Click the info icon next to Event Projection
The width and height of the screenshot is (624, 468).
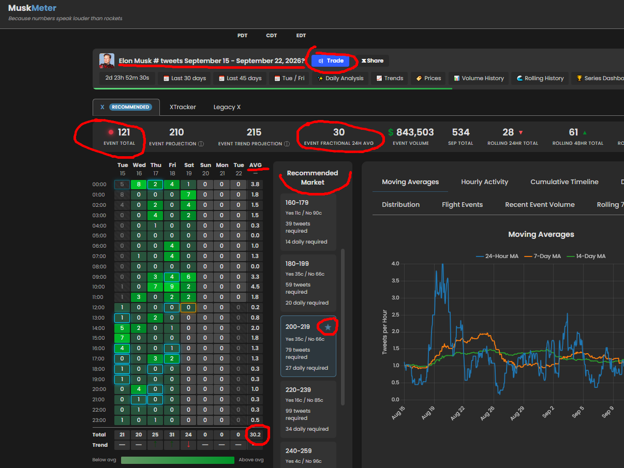tap(201, 144)
